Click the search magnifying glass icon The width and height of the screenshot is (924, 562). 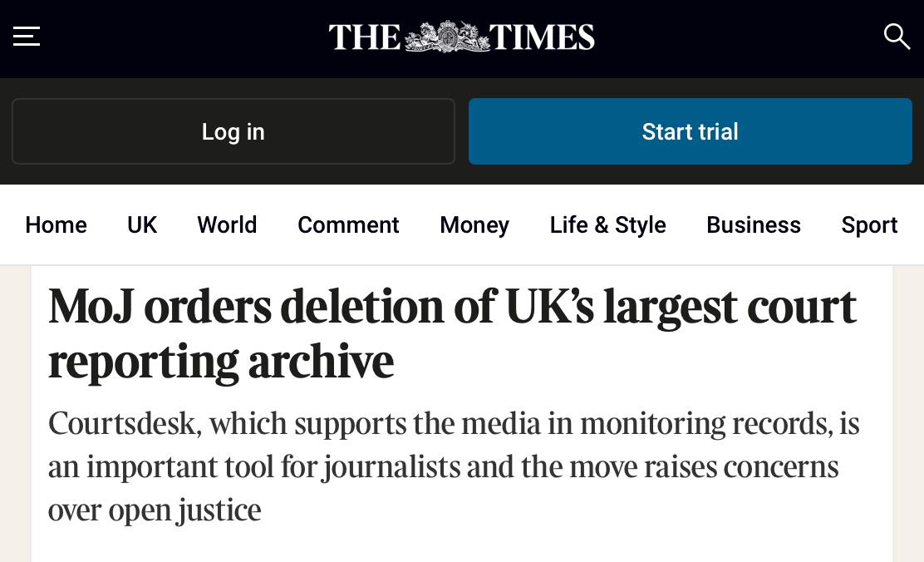pyautogui.click(x=897, y=37)
